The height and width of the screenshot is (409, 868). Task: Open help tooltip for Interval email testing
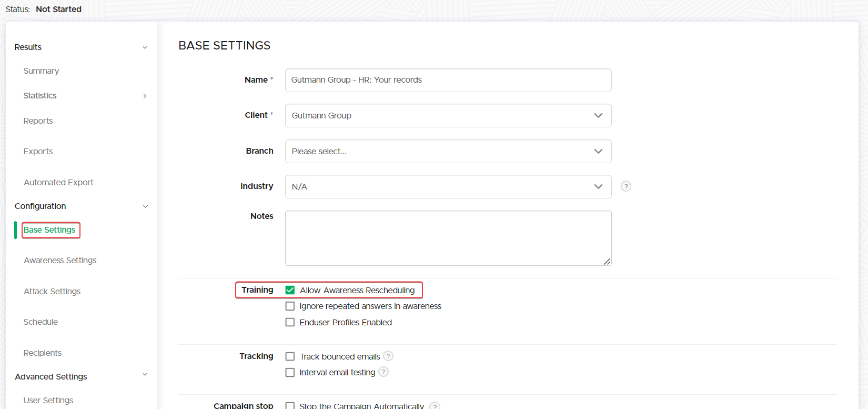[383, 372]
